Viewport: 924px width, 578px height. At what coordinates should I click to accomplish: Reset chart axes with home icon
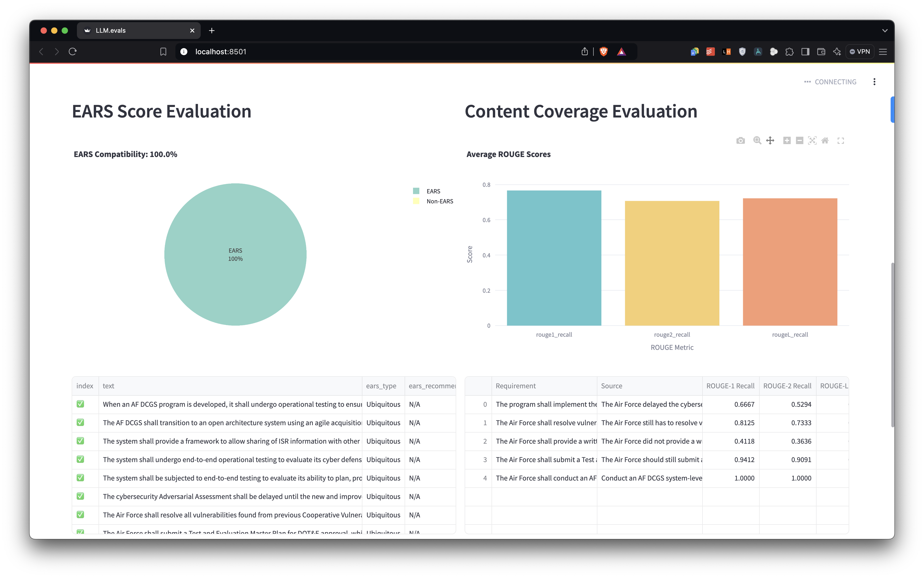[825, 140]
